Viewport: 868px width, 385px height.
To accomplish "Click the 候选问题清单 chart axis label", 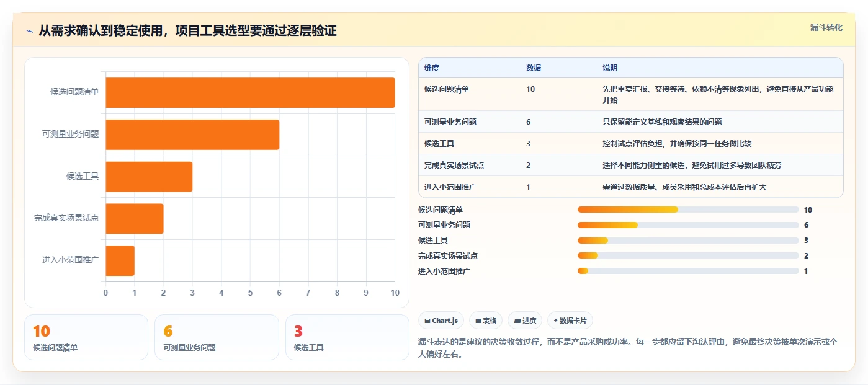I will [x=74, y=92].
